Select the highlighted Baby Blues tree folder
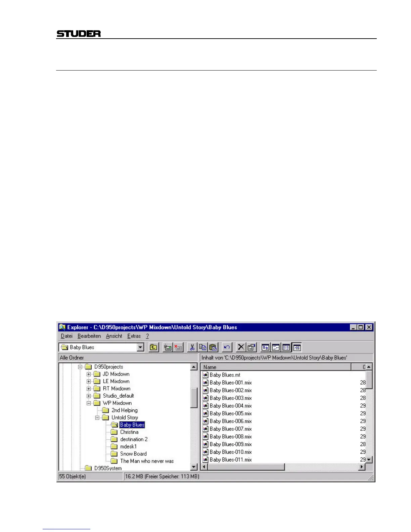 132,425
